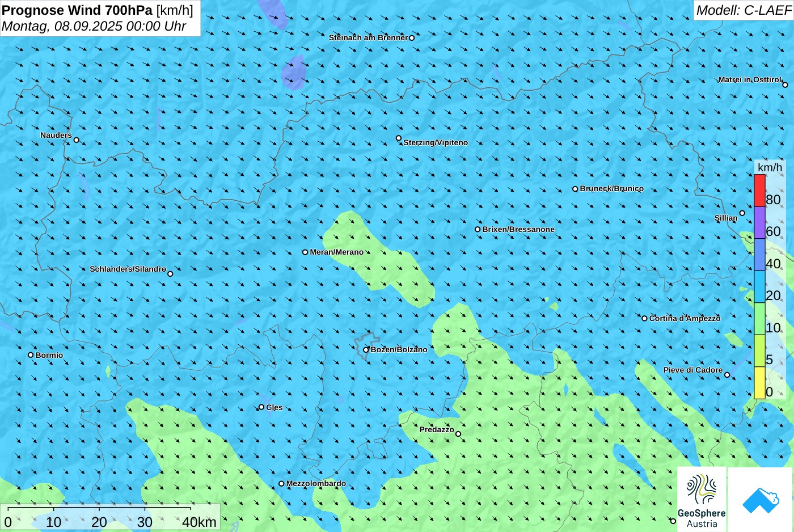Click the 'Prognose Wind 700hPa' title
Viewport: 794px width, 532px height.
(78, 10)
